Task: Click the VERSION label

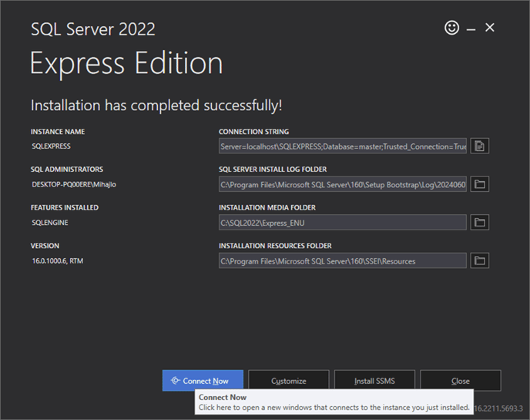Action: click(45, 246)
